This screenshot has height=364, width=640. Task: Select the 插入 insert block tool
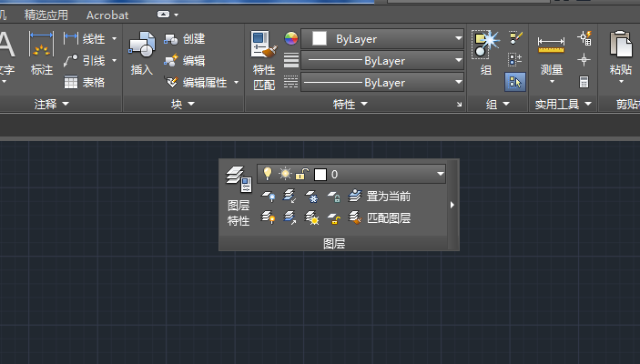coord(142,54)
